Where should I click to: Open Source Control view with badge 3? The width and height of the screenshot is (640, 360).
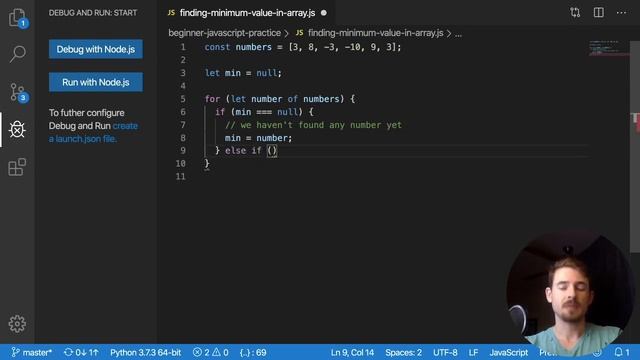click(18, 92)
